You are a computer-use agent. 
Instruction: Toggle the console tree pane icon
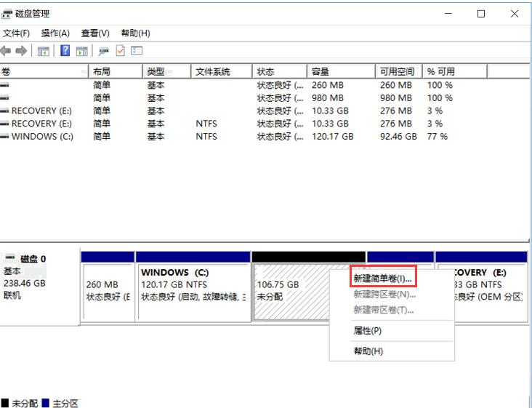(x=43, y=51)
